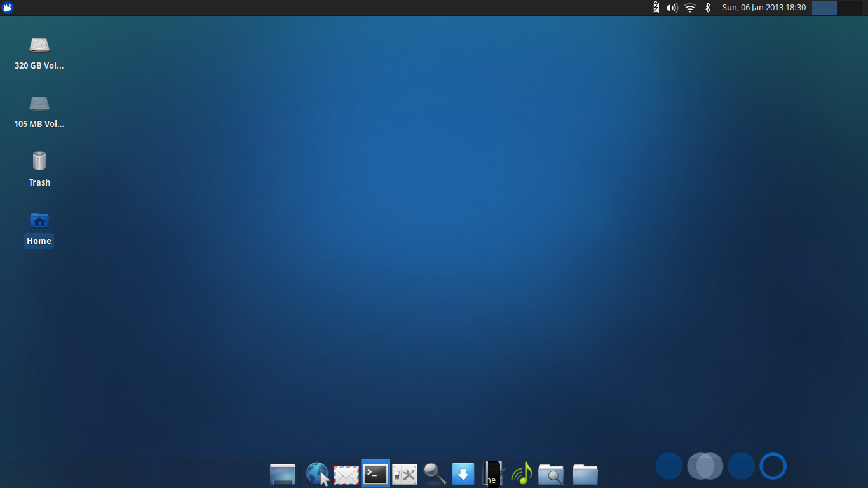This screenshot has height=488, width=868.
Task: Open the green music note player
Action: coord(522,474)
